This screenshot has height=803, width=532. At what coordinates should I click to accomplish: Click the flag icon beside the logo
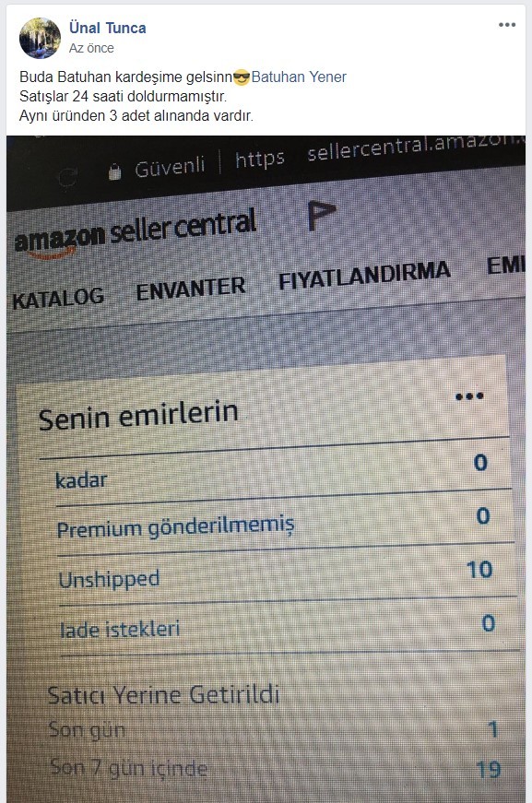[322, 215]
